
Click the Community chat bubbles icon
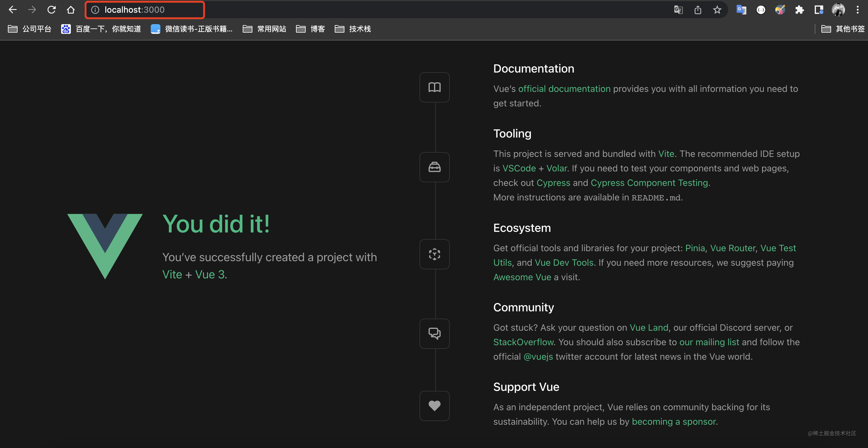434,333
